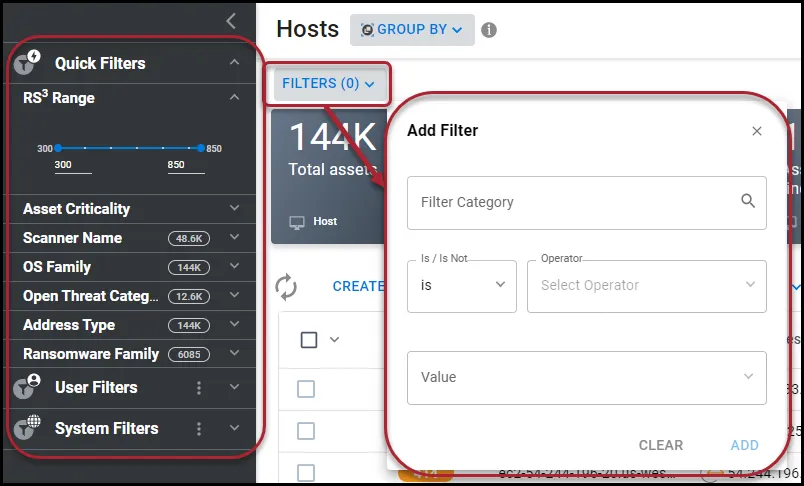Click the refresh arrows icon
This screenshot has height=486, width=804.
pos(286,287)
